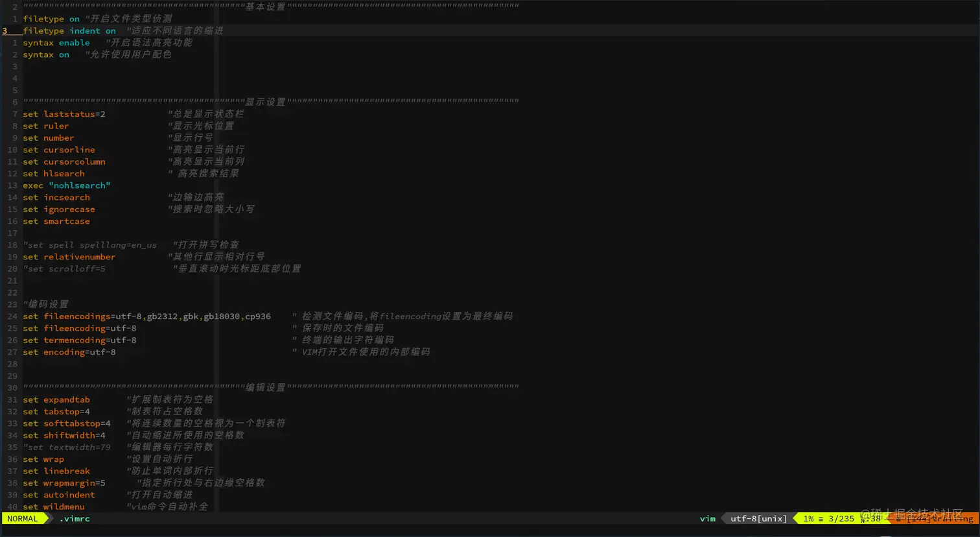Image resolution: width=980 pixels, height=537 pixels.
Task: Click 'set fileencodings=utf-8,gb2312' setting
Action: coord(147,316)
